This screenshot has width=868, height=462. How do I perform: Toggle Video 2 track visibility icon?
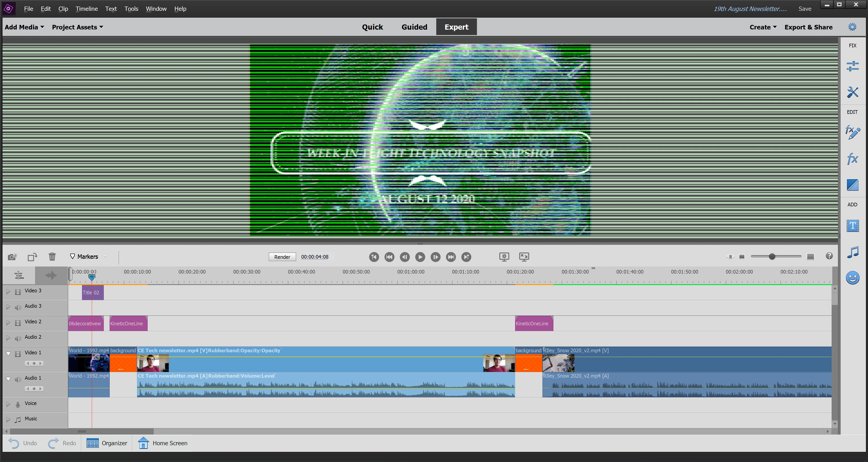(18, 322)
